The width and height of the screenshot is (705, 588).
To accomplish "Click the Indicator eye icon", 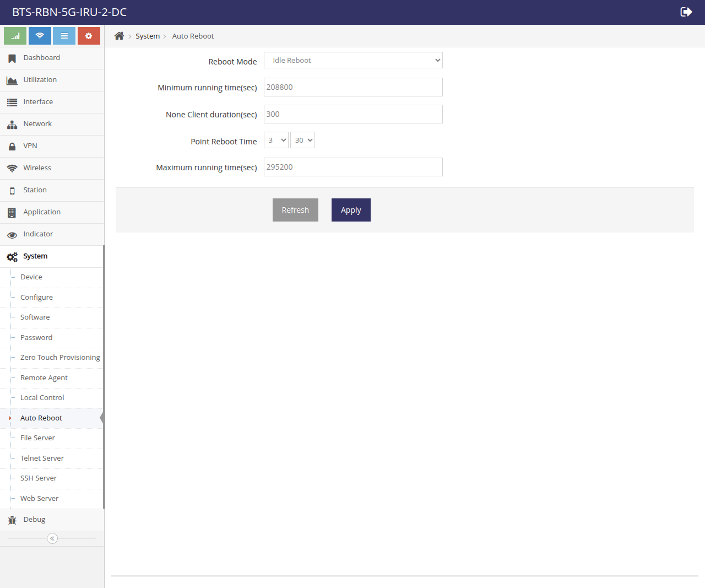I will point(12,235).
